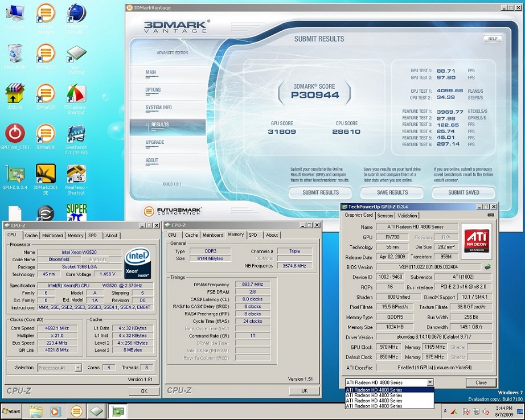Switch to GPU-Z taskbar button

[x=118, y=411]
